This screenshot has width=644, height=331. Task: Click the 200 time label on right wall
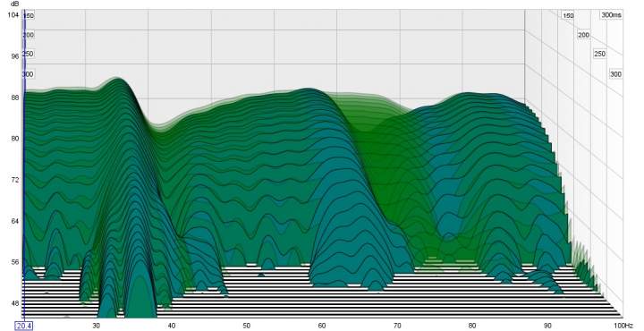(x=583, y=35)
